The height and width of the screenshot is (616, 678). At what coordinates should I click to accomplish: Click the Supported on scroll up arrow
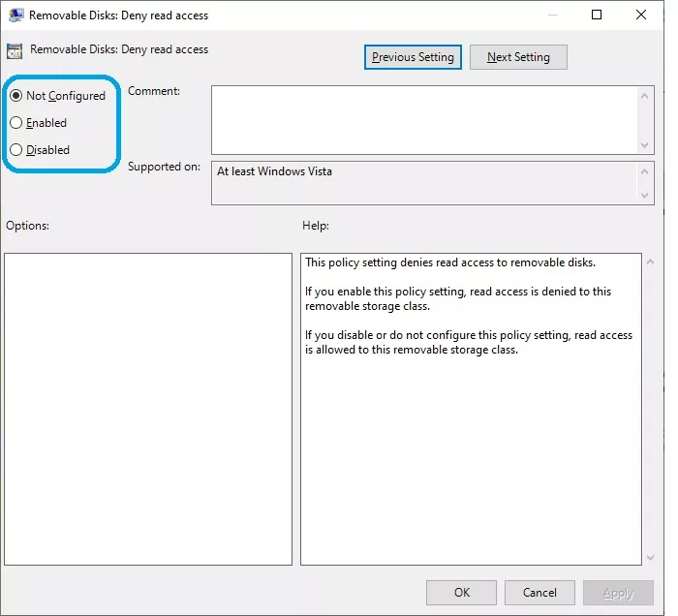(x=645, y=171)
